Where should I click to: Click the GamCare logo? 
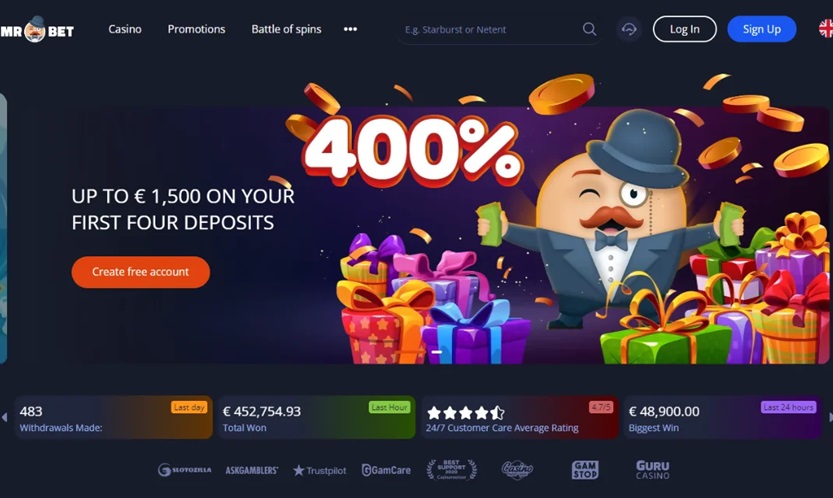tap(386, 470)
